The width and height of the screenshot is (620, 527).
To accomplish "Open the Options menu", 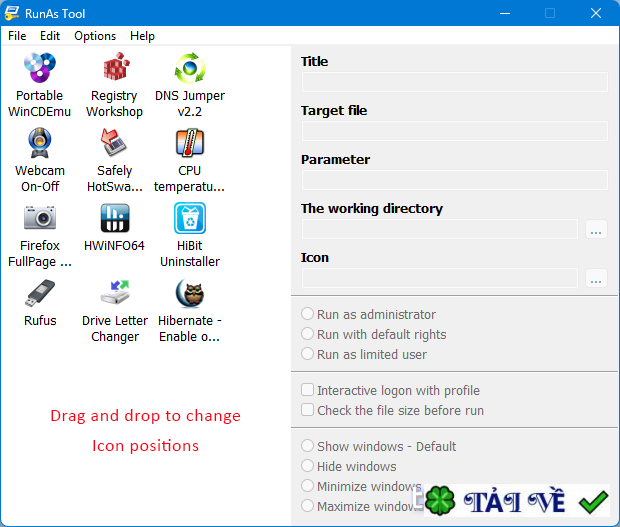I will [95, 36].
